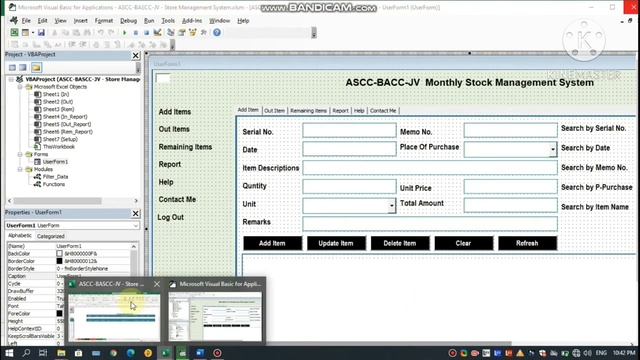
Task: Select the Out Item tab on the form
Action: (274, 111)
